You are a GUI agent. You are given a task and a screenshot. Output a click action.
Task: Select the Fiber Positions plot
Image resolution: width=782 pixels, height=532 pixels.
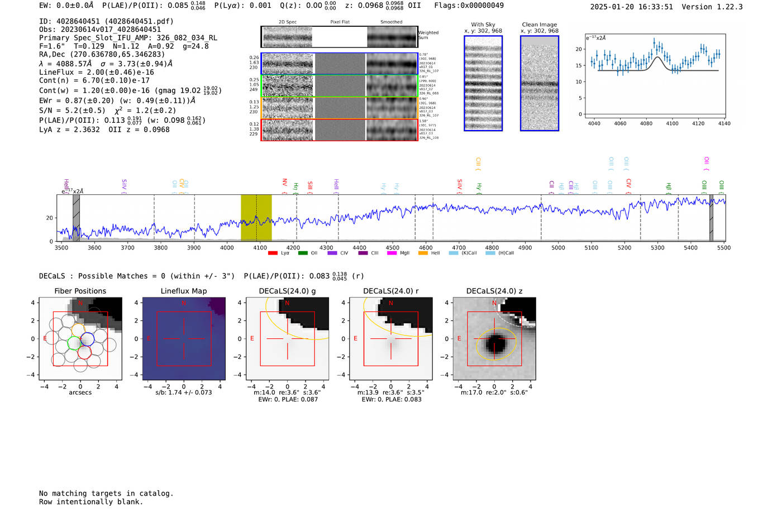[80, 338]
